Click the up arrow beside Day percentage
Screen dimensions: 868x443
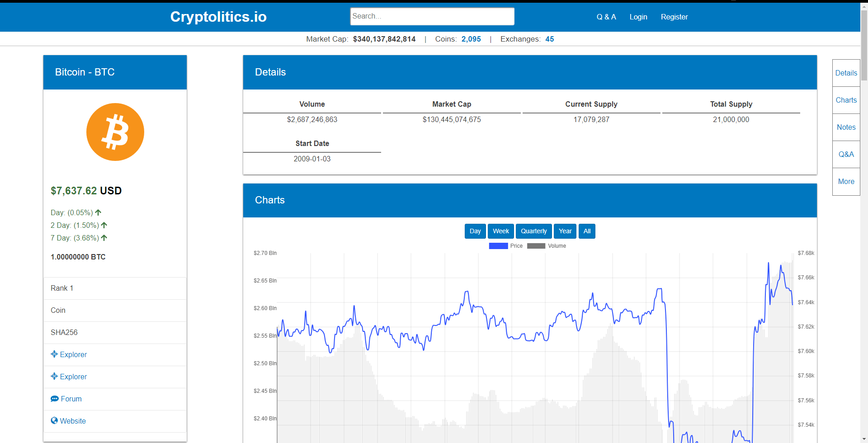click(x=99, y=212)
